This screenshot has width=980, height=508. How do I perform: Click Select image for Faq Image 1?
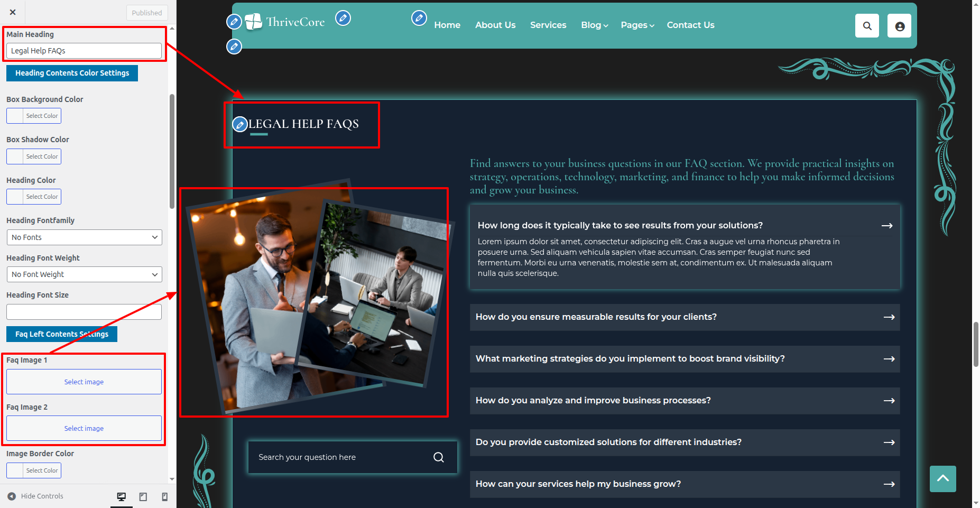[x=84, y=382]
